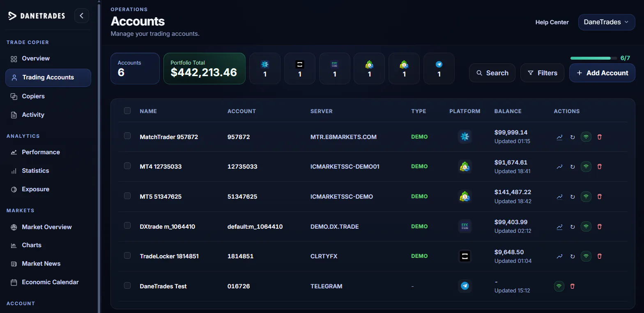644x313 pixels.
Task: Click the Accounts count card
Action: pos(135,69)
